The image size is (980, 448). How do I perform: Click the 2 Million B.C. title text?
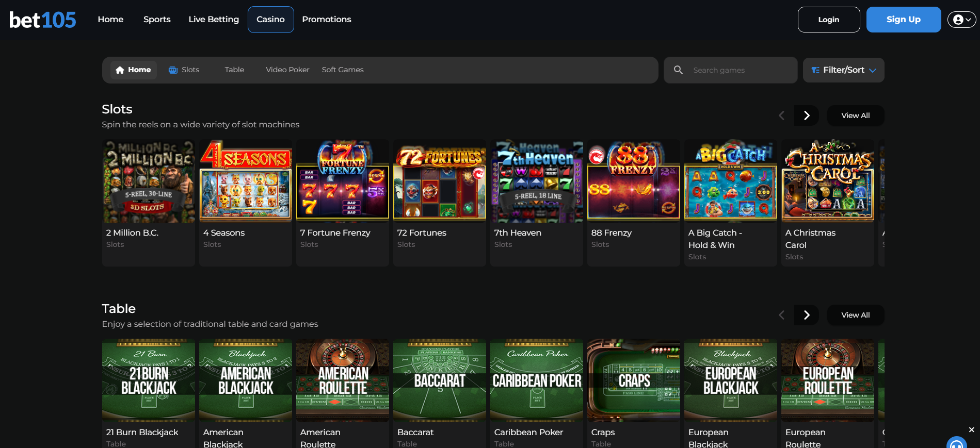click(x=132, y=233)
